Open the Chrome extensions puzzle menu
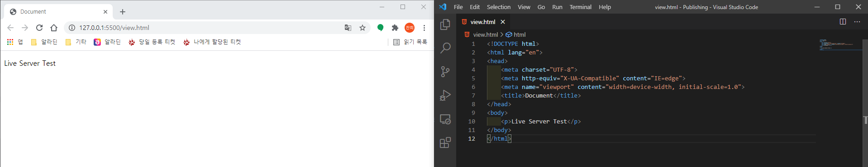The height and width of the screenshot is (167, 868). [x=395, y=28]
